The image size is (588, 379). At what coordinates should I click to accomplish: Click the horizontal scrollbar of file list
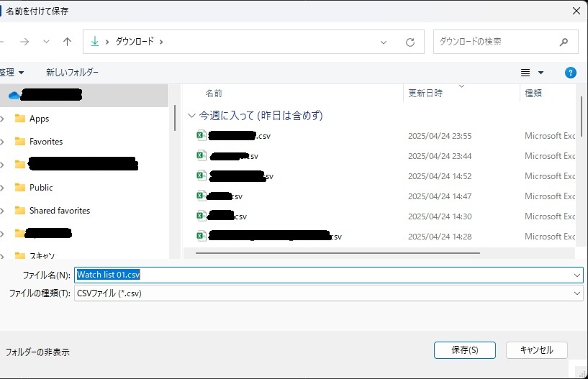pos(338,253)
